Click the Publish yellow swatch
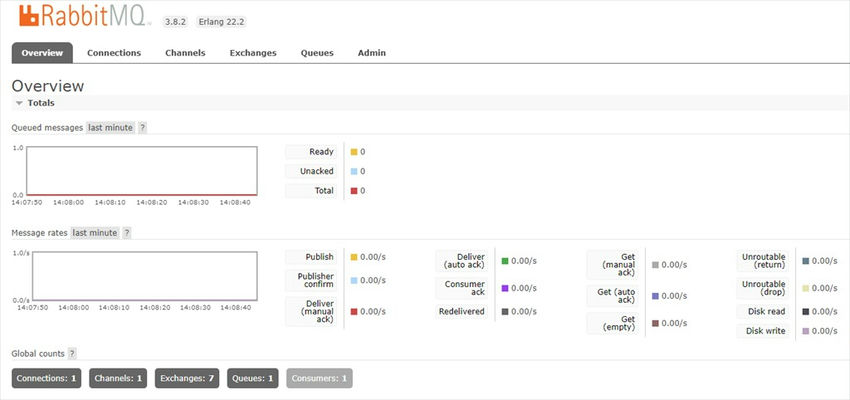 pos(354,257)
